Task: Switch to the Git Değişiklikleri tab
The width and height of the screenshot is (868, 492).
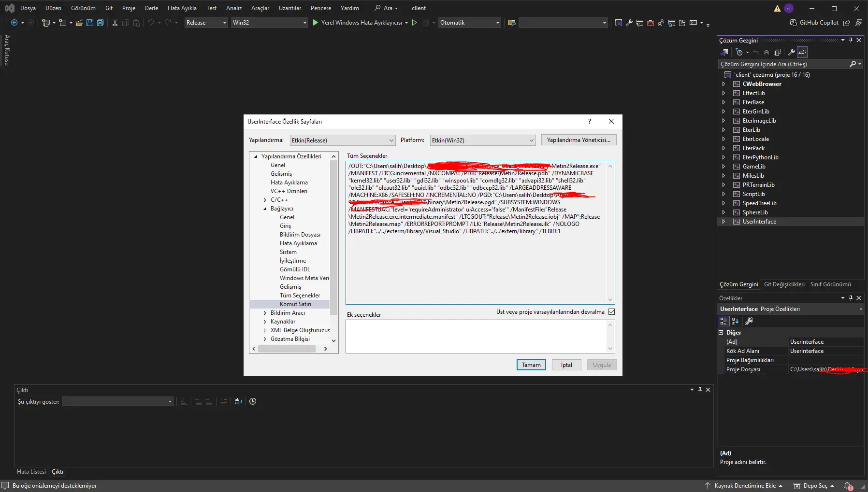Action: (784, 284)
